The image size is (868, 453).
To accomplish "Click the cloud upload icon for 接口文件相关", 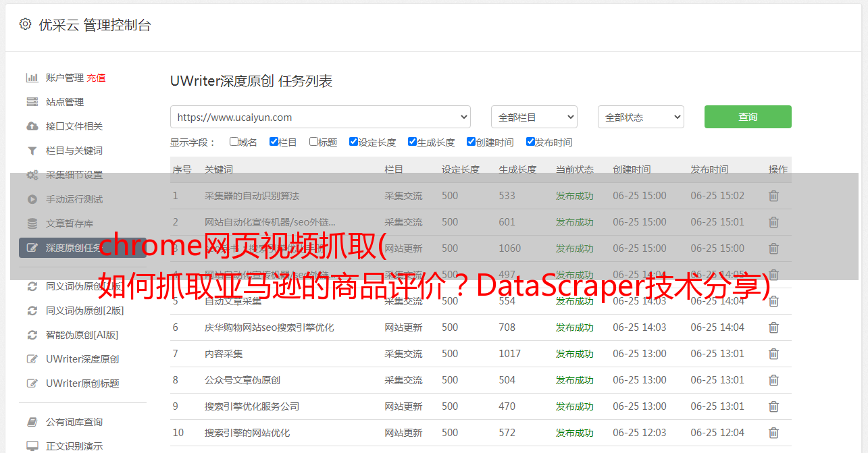I will click(x=32, y=126).
